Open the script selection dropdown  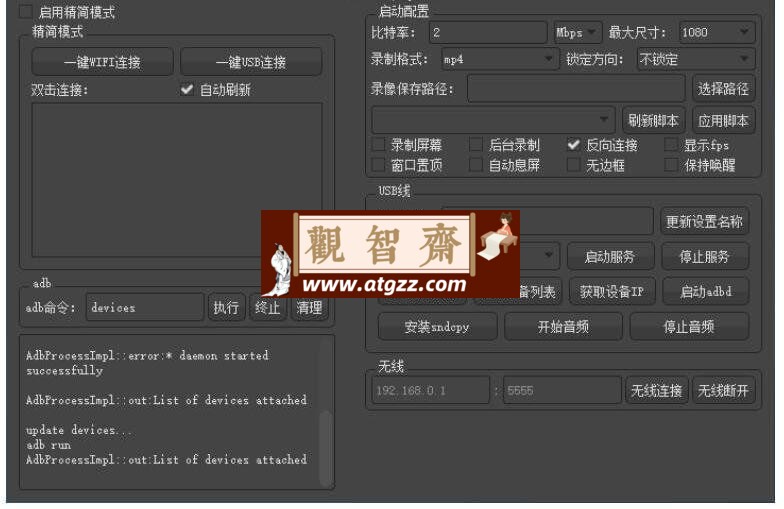(x=493, y=120)
